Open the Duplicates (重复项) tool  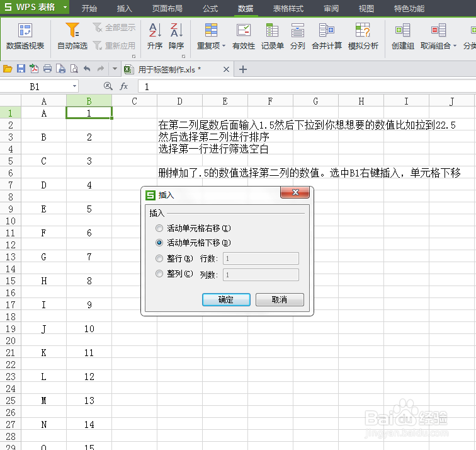(x=211, y=37)
